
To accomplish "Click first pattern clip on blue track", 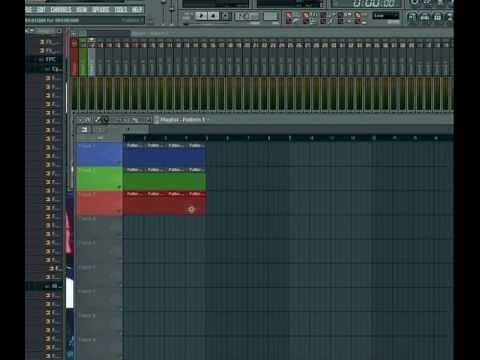I will (133, 155).
